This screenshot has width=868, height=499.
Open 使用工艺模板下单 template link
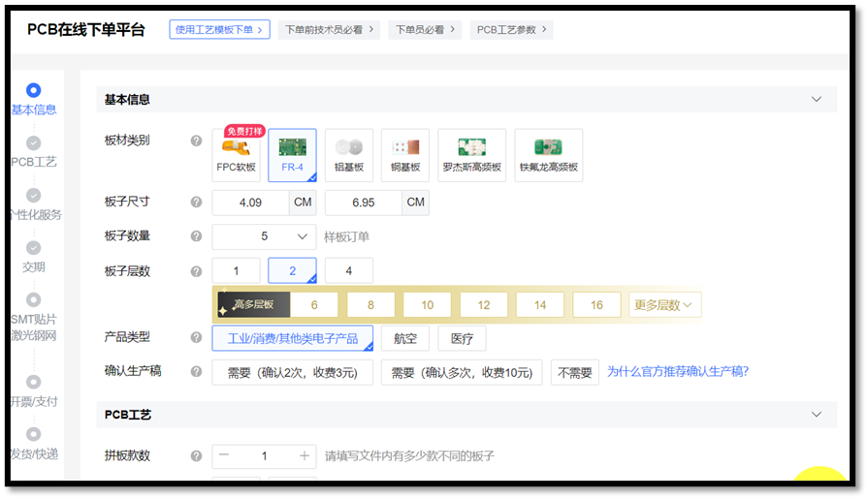tap(220, 30)
